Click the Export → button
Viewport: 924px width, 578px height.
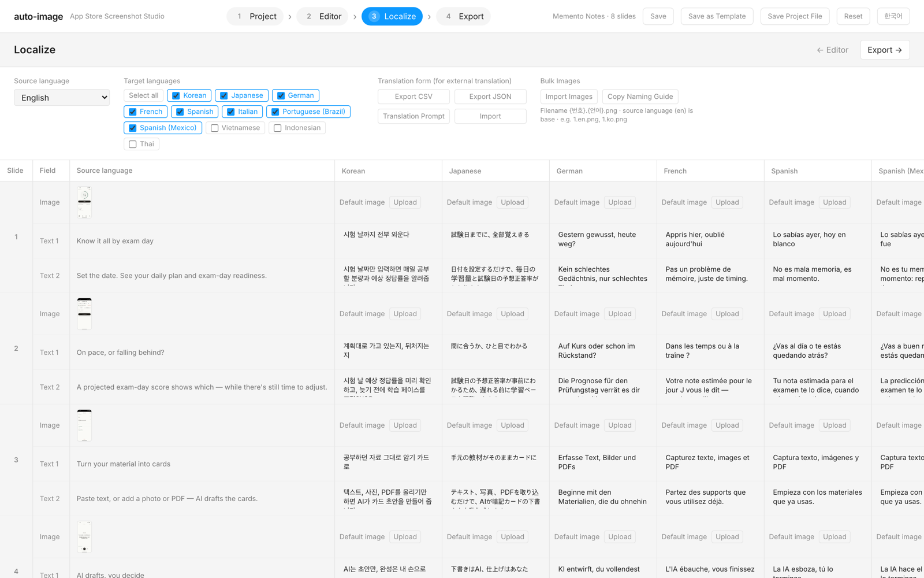click(885, 50)
